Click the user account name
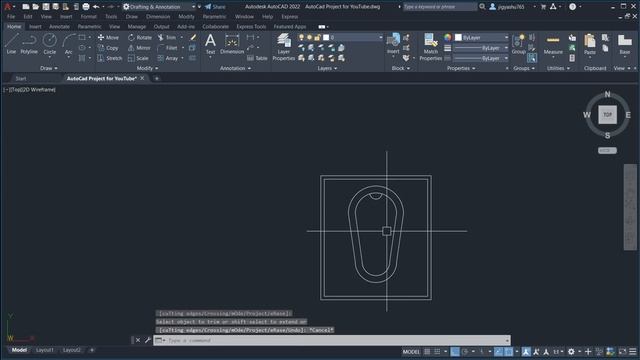The width and height of the screenshot is (640, 360). [x=511, y=7]
